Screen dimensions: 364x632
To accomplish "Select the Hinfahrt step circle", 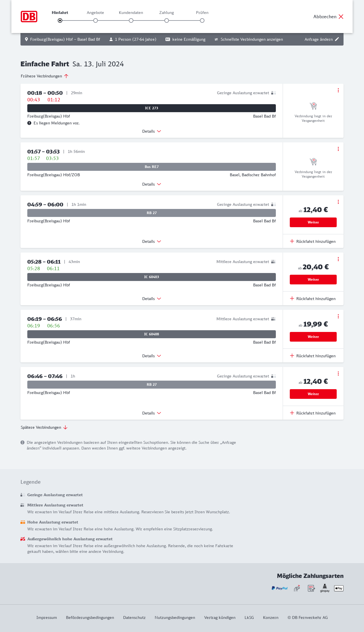I will click(x=60, y=20).
